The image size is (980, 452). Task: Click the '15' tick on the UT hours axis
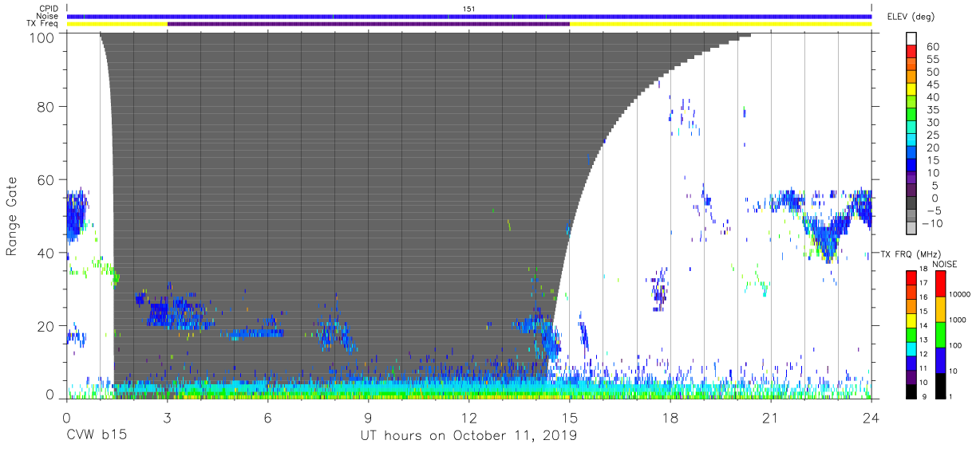(x=570, y=418)
